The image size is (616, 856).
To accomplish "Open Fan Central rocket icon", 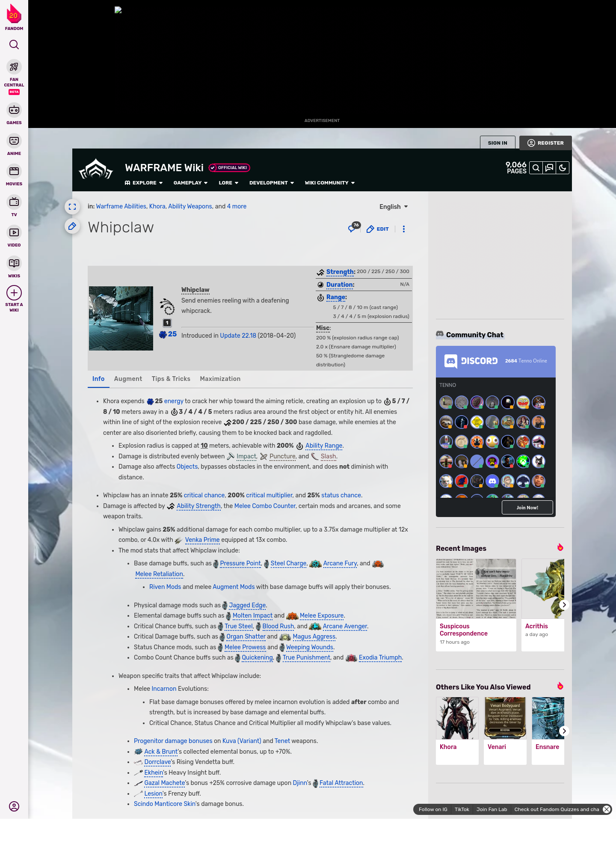I will [14, 67].
